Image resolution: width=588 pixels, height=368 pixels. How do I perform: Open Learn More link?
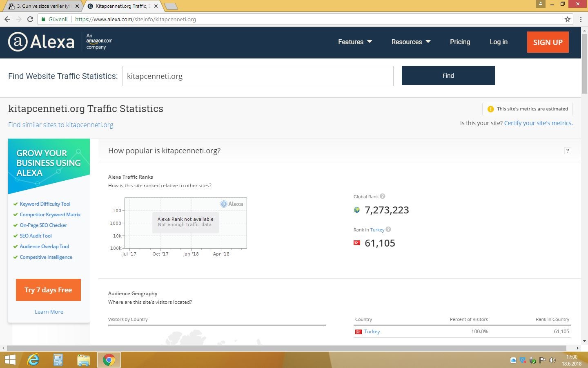(x=49, y=312)
